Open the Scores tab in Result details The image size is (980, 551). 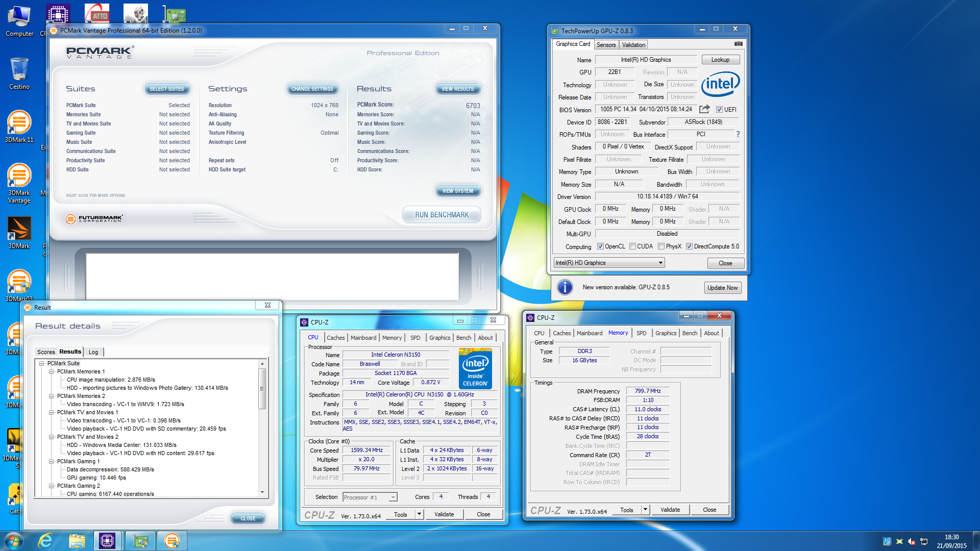[x=46, y=352]
